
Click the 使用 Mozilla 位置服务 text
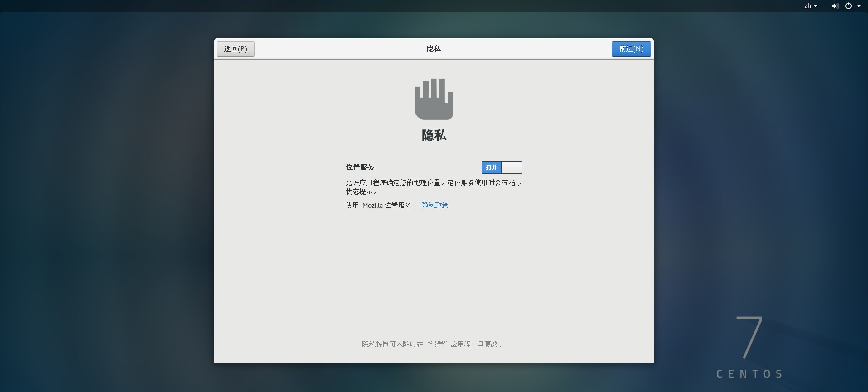click(x=381, y=205)
